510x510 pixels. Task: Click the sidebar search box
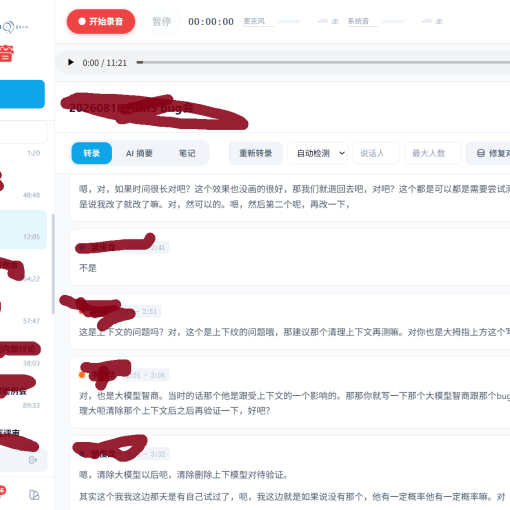click(x=23, y=132)
